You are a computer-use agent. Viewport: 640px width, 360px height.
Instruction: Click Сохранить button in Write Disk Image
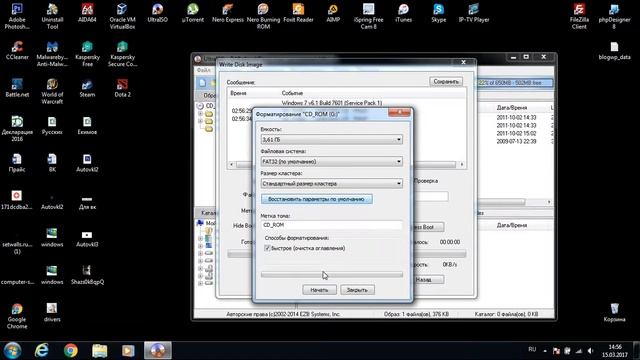tap(446, 82)
